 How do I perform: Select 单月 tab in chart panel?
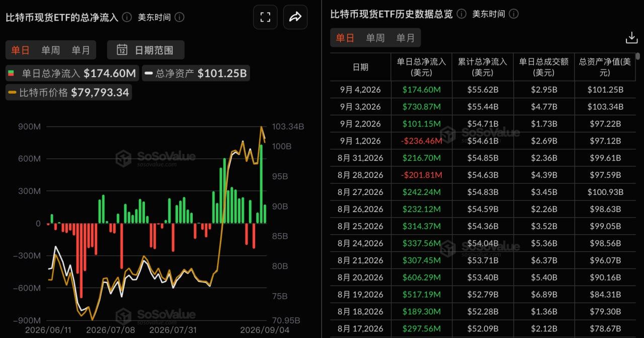[x=80, y=50]
